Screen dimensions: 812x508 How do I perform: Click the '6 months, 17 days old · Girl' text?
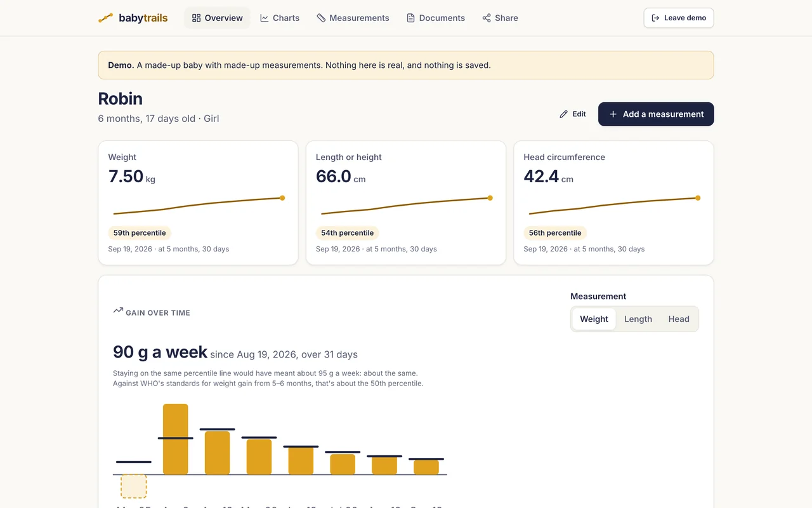159,119
